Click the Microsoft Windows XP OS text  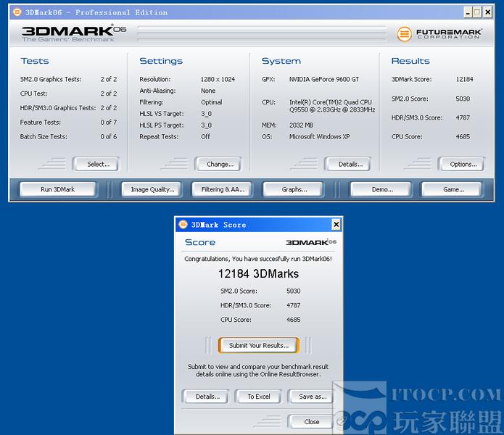click(x=320, y=136)
